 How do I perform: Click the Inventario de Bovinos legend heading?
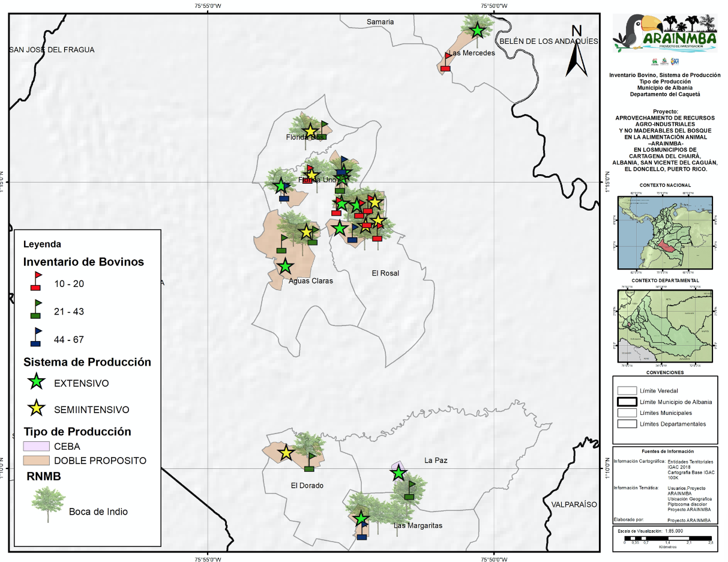[83, 262]
